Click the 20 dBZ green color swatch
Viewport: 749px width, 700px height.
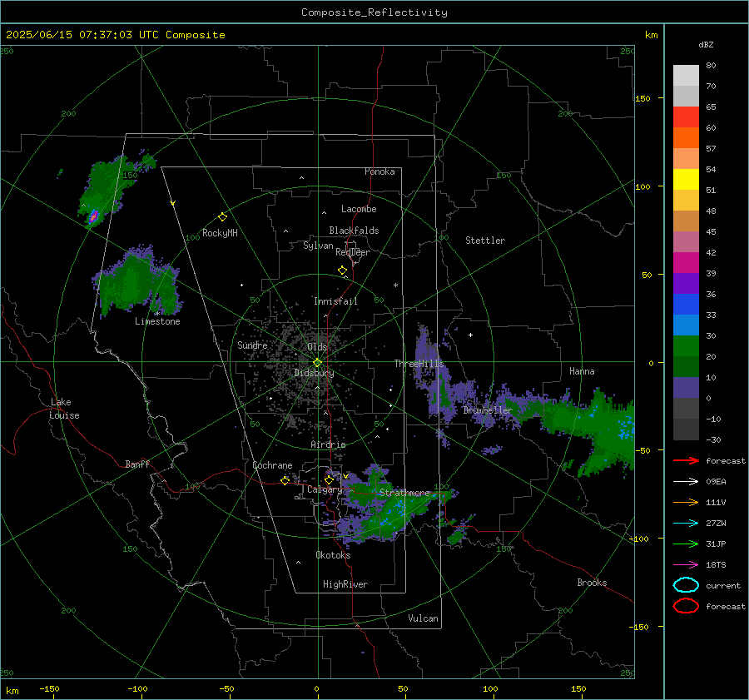coord(686,346)
